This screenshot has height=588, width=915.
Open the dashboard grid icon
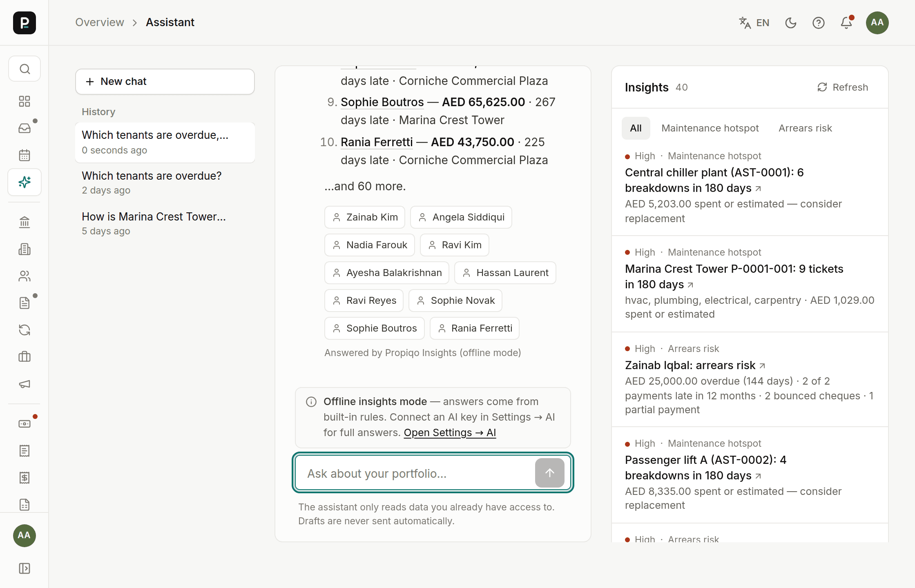pos(25,101)
